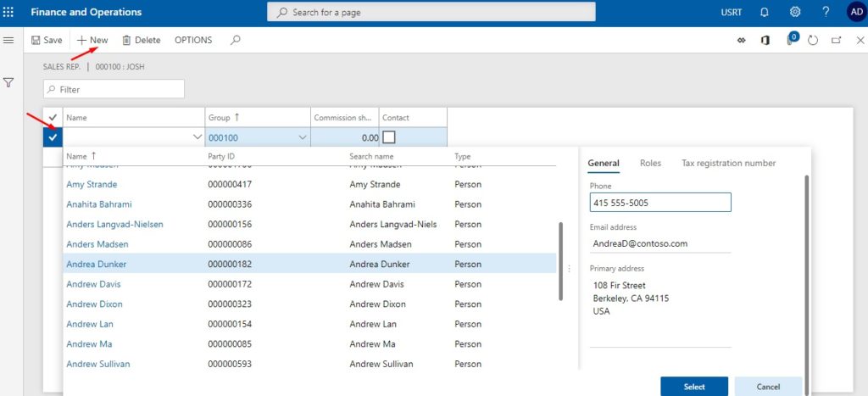
Task: Open the Andrew Lan link
Action: (90, 324)
